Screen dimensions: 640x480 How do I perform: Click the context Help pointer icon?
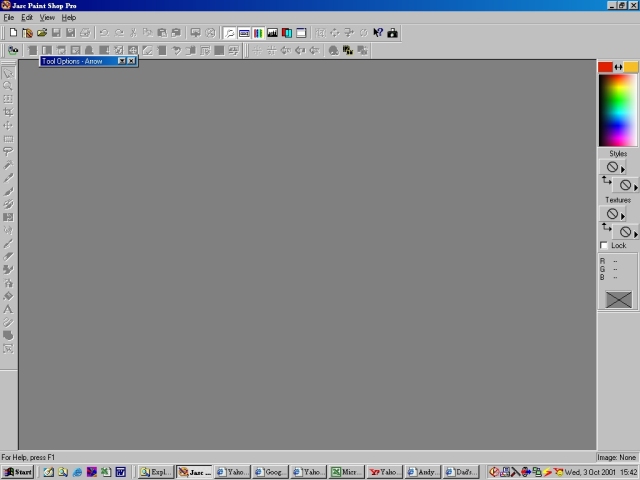(x=378, y=33)
